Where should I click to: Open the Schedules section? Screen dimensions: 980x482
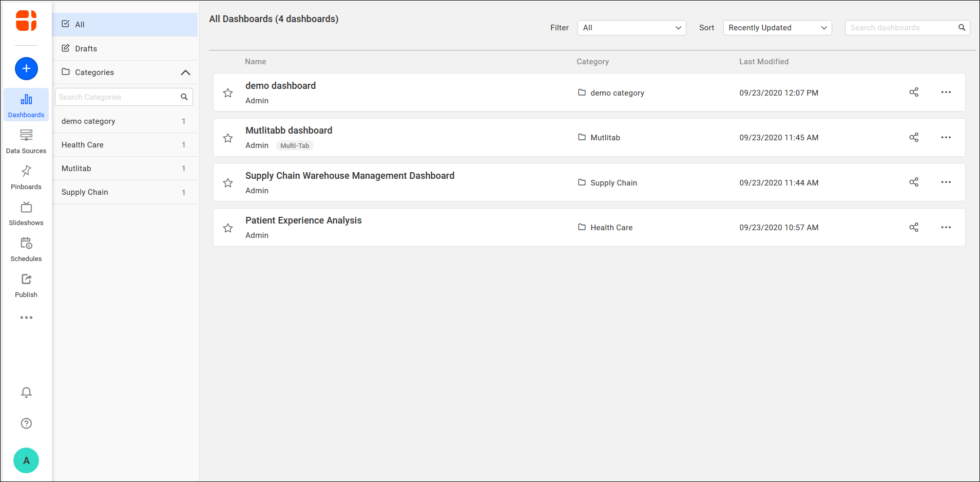point(26,248)
